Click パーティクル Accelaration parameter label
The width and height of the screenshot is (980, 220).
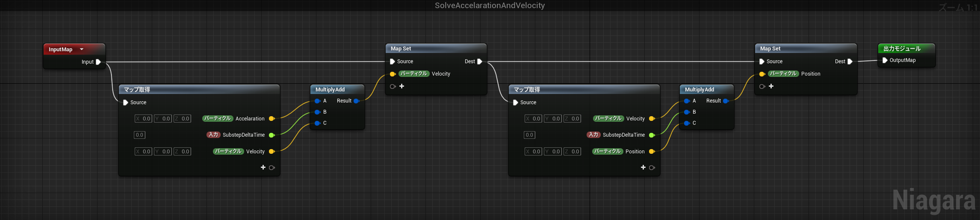233,119
